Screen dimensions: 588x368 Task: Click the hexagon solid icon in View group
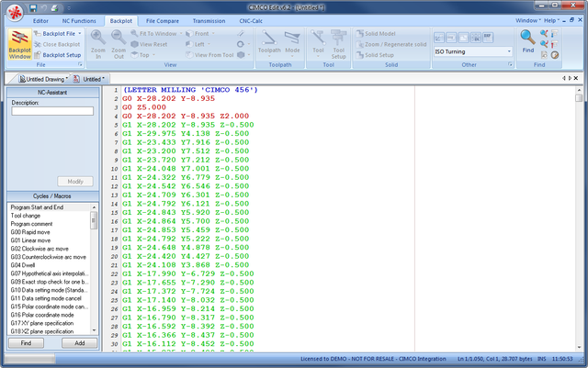coord(241,55)
